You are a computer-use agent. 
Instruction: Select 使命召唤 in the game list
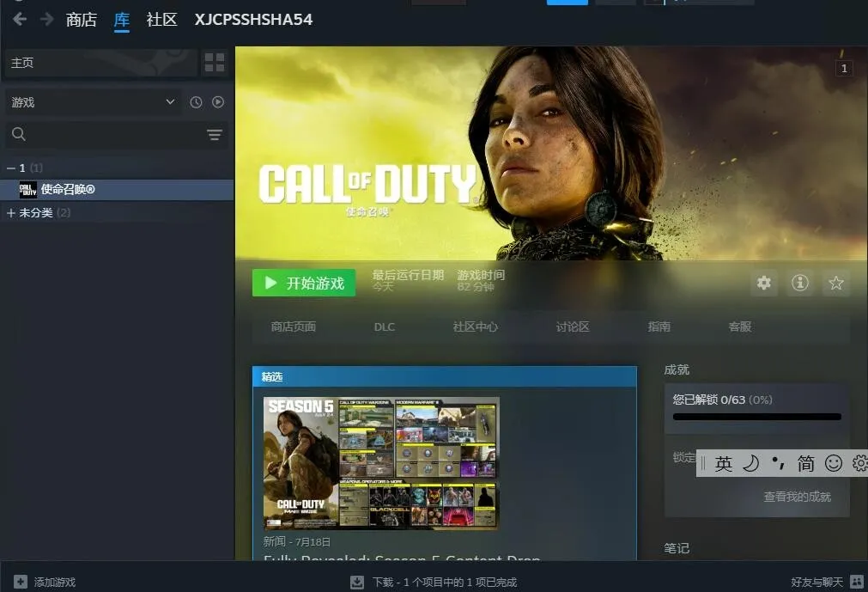68,189
